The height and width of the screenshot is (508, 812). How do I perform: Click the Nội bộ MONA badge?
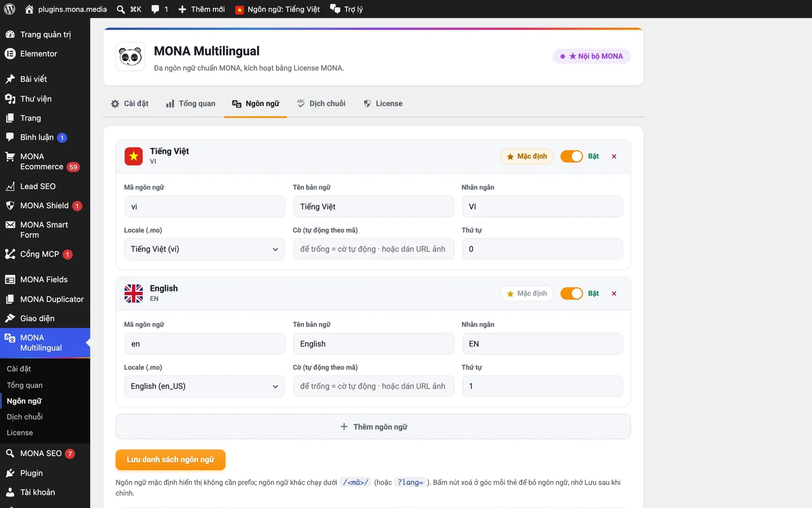point(592,56)
